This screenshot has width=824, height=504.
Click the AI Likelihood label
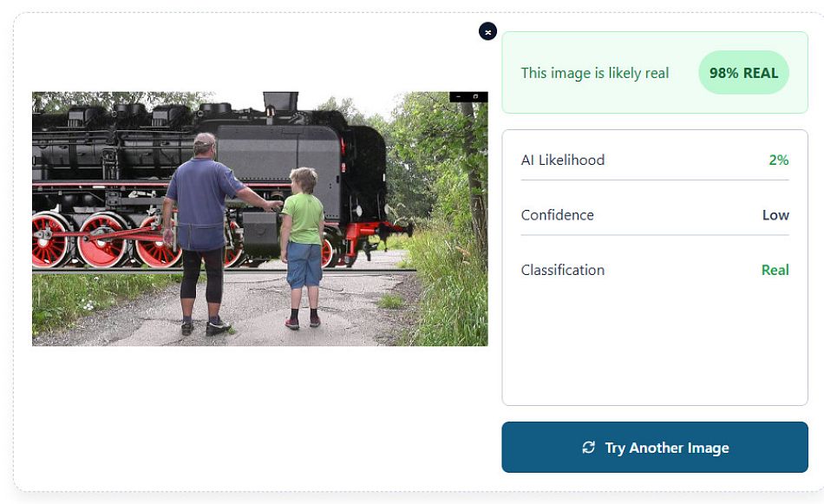[x=563, y=160]
